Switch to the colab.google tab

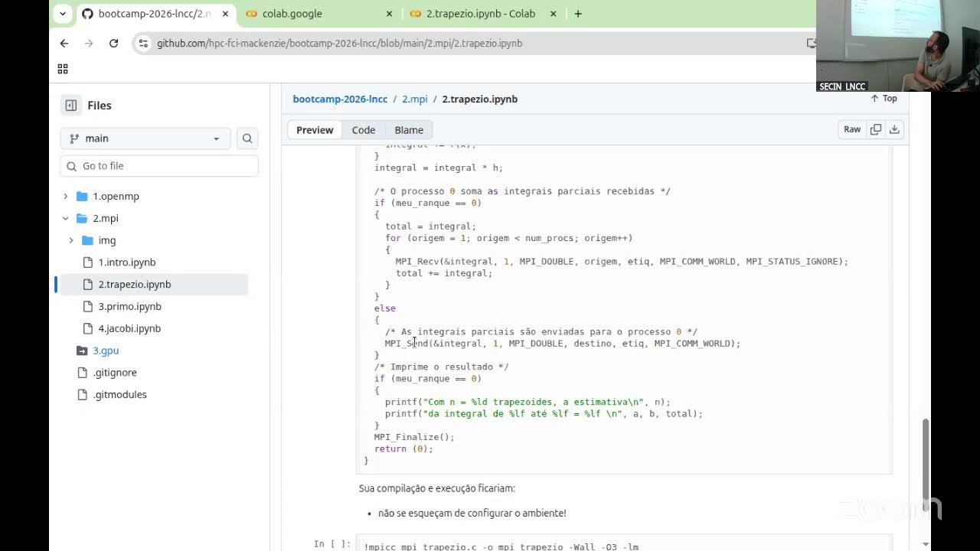292,14
